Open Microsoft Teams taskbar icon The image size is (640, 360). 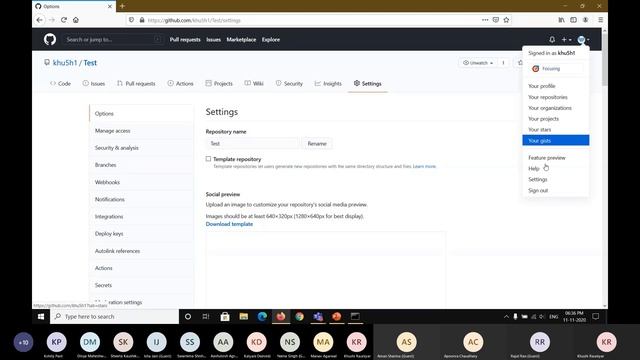coord(318,316)
